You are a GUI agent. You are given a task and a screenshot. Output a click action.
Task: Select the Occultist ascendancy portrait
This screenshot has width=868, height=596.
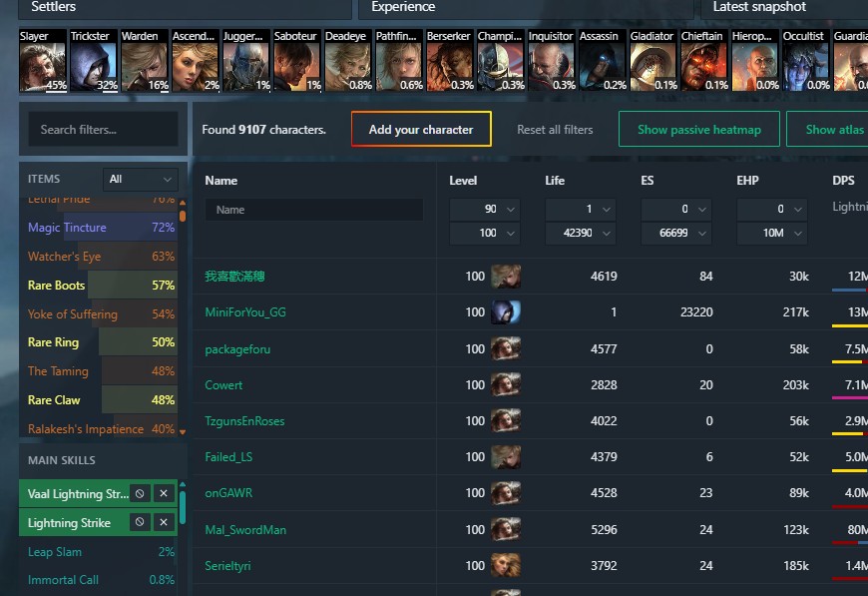pyautogui.click(x=806, y=60)
